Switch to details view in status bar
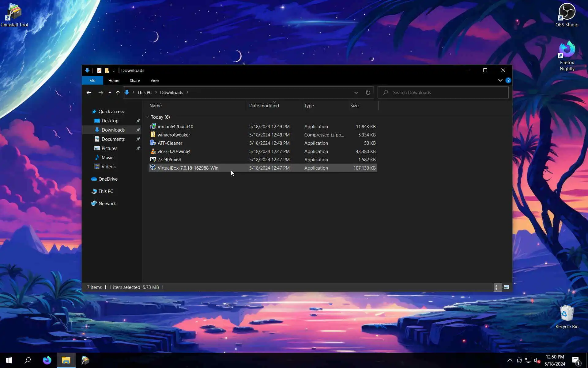This screenshot has height=368, width=588. 496,287
